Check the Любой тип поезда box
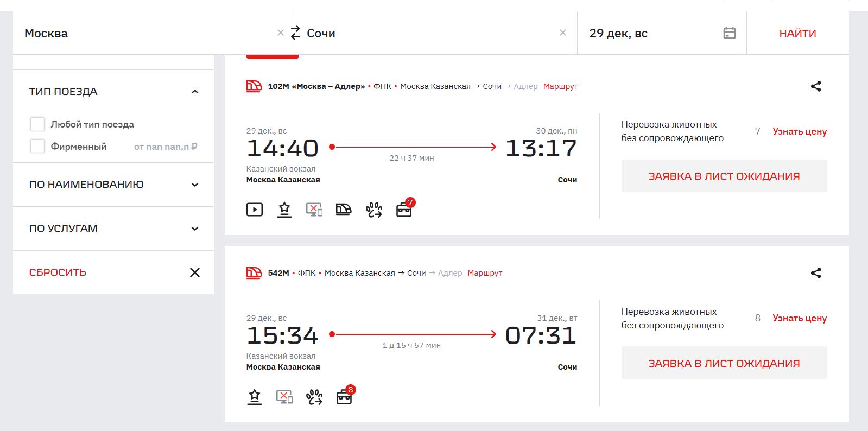868x431 pixels. tap(37, 124)
